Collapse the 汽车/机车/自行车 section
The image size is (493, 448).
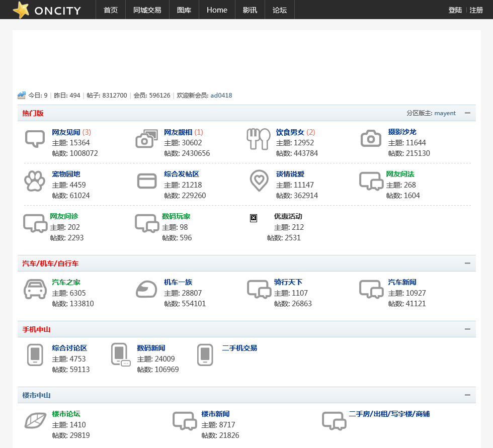tap(467, 263)
